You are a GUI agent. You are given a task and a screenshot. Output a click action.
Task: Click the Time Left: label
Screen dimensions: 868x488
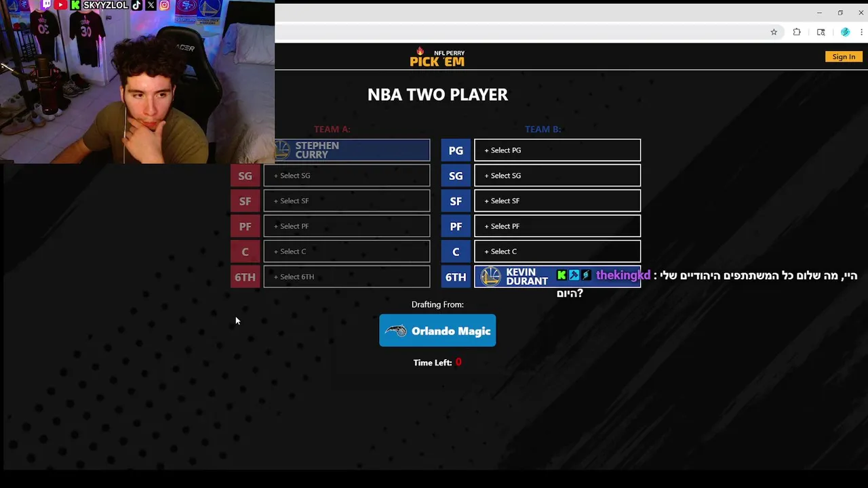tap(433, 363)
